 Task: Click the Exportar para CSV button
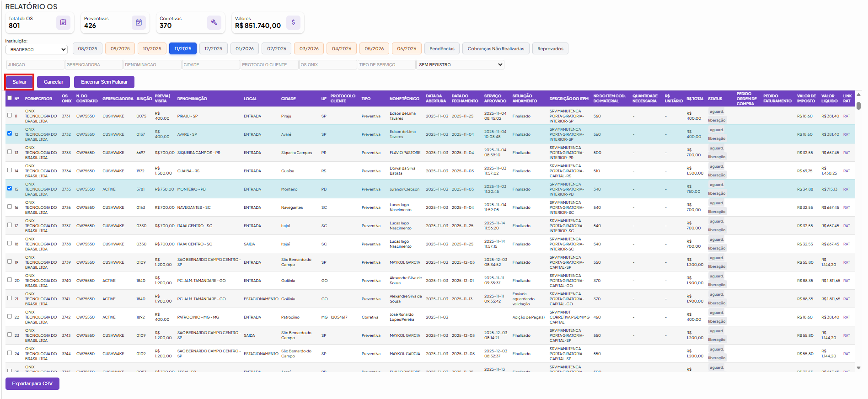pos(32,383)
